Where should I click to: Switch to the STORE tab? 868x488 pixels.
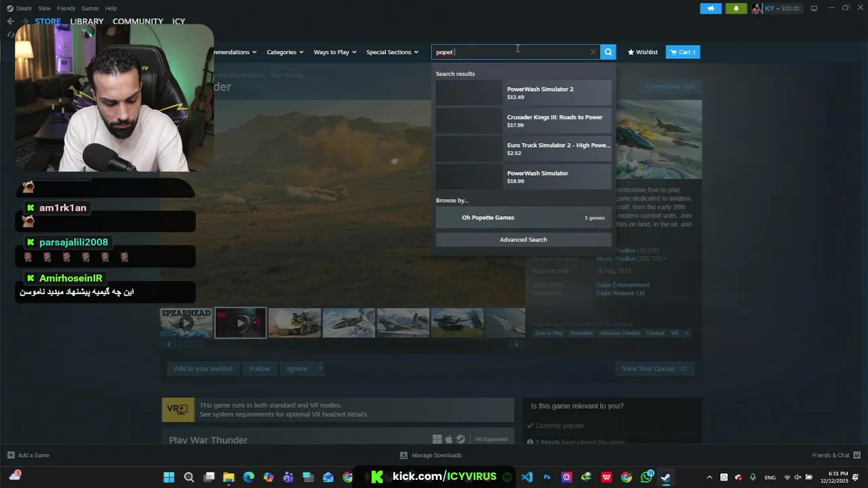48,21
